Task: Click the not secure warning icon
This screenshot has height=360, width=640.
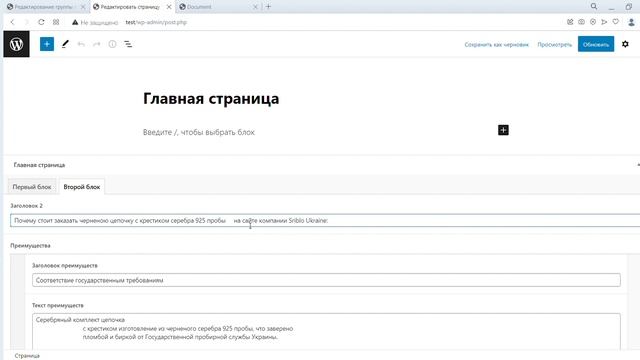Action: tap(75, 22)
